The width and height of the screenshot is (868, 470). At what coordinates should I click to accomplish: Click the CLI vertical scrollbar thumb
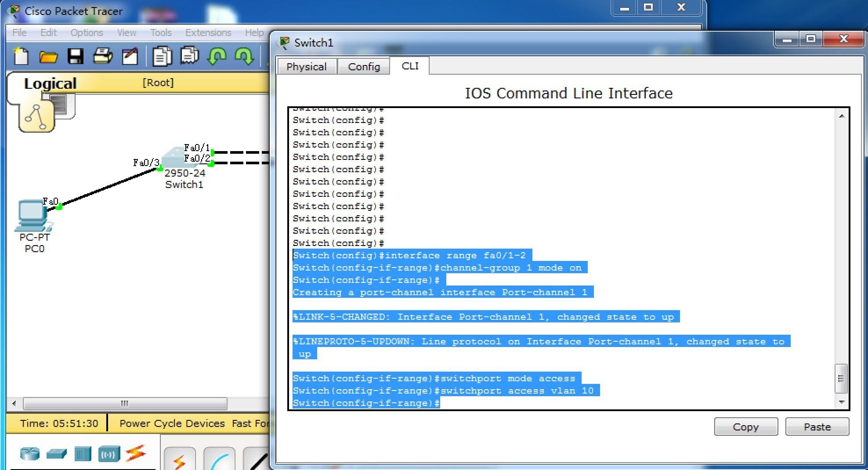click(x=841, y=378)
